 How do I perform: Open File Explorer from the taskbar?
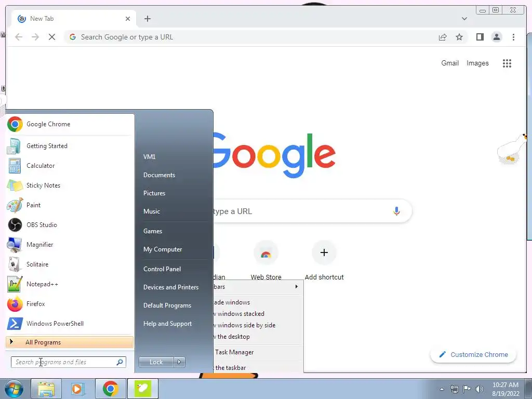click(x=46, y=389)
